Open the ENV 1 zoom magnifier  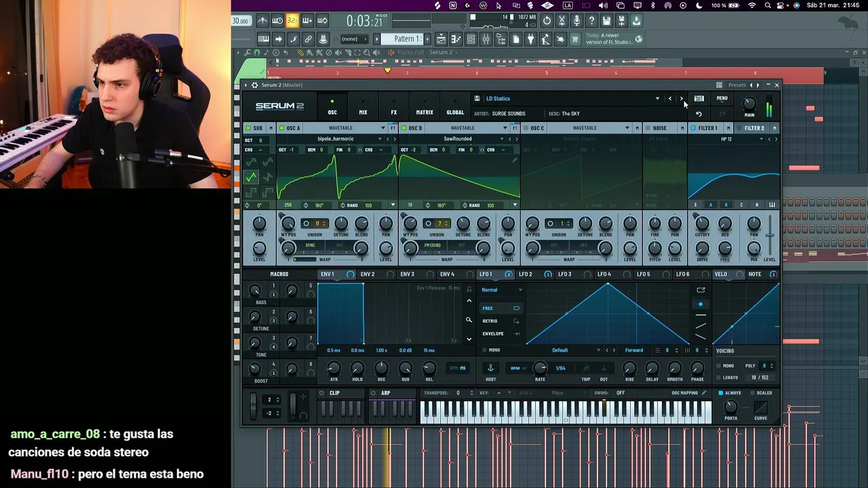click(469, 320)
